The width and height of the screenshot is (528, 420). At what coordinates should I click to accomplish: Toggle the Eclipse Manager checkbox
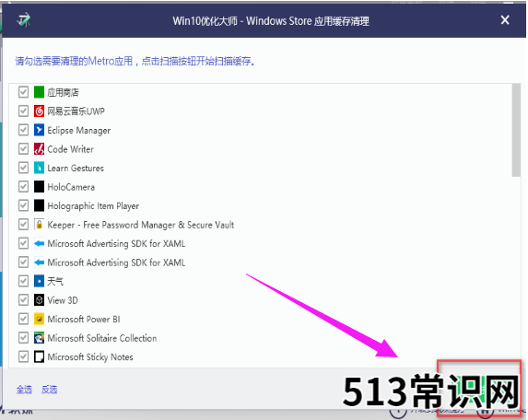click(x=23, y=130)
